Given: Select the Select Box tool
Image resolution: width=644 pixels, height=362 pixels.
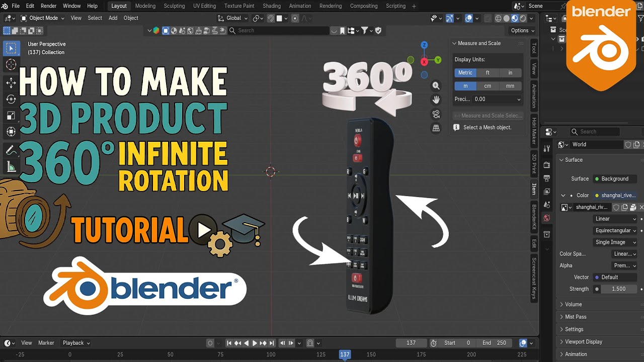Looking at the screenshot, I should click(11, 48).
